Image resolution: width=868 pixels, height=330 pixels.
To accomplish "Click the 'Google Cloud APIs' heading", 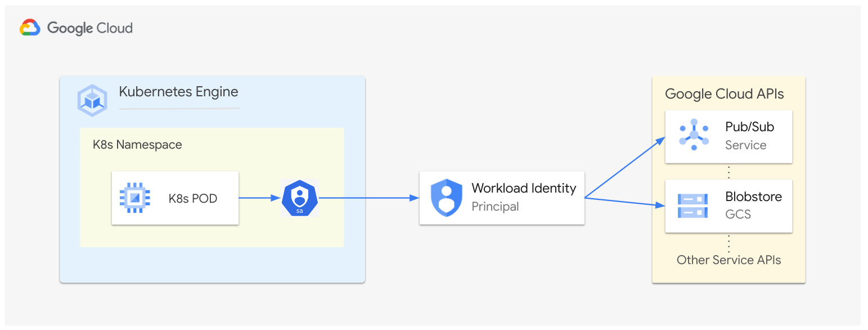I will tap(725, 94).
